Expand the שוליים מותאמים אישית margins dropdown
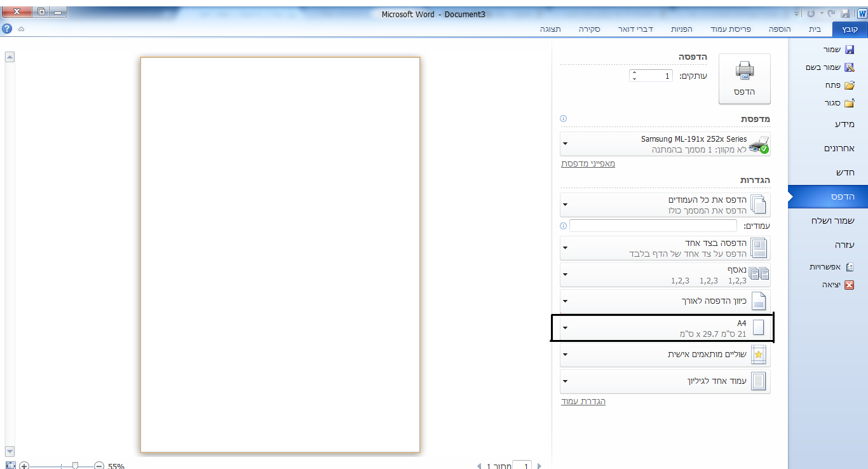This screenshot has width=868, height=469. 665,354
